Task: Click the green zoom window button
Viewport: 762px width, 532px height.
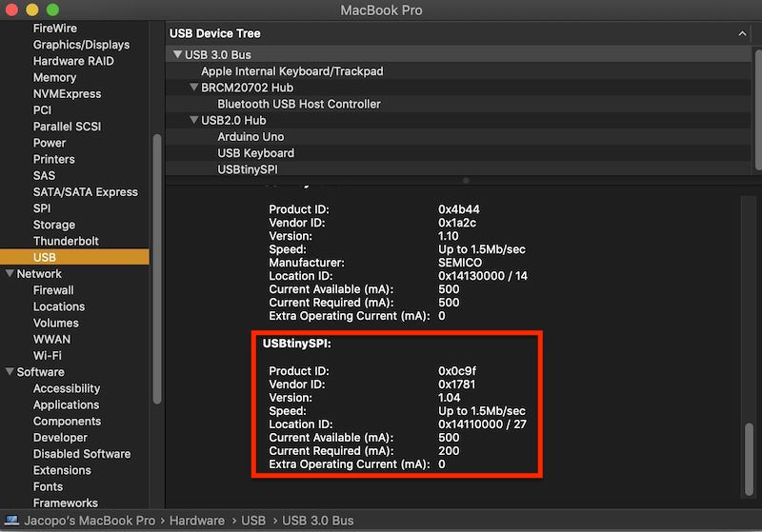Action: click(x=52, y=10)
